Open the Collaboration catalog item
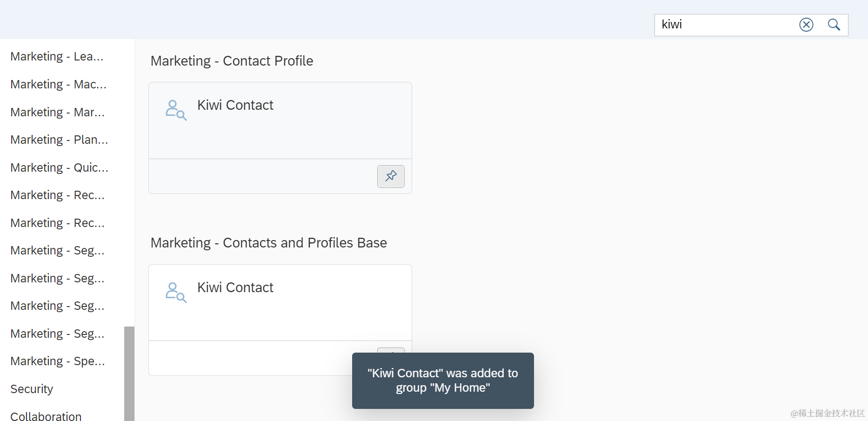 46,416
